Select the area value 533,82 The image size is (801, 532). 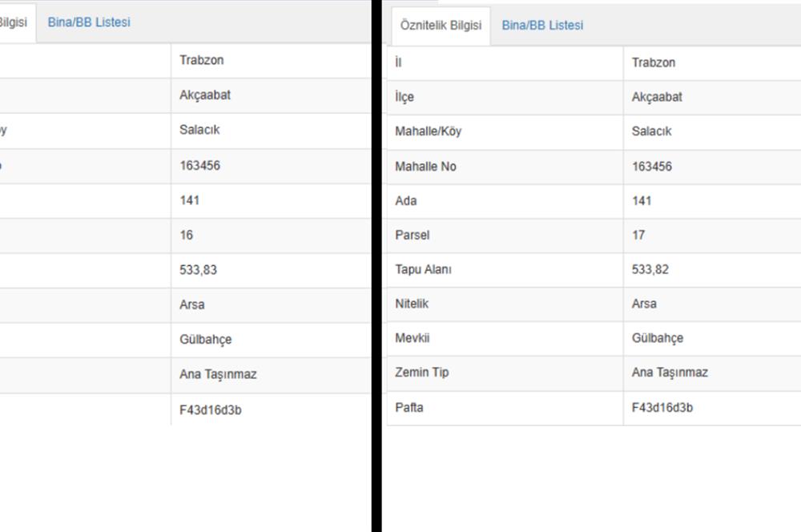[650, 270]
